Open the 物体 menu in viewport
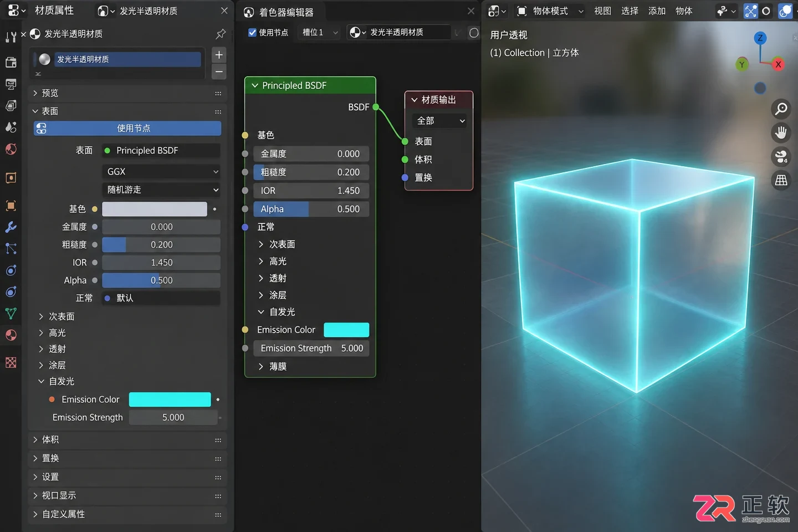The height and width of the screenshot is (532, 798). tap(684, 11)
